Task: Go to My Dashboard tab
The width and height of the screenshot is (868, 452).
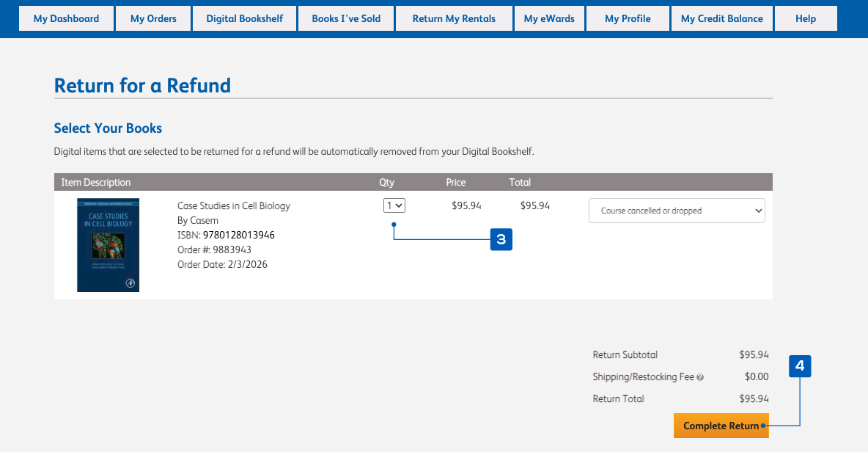Action: pyautogui.click(x=66, y=18)
